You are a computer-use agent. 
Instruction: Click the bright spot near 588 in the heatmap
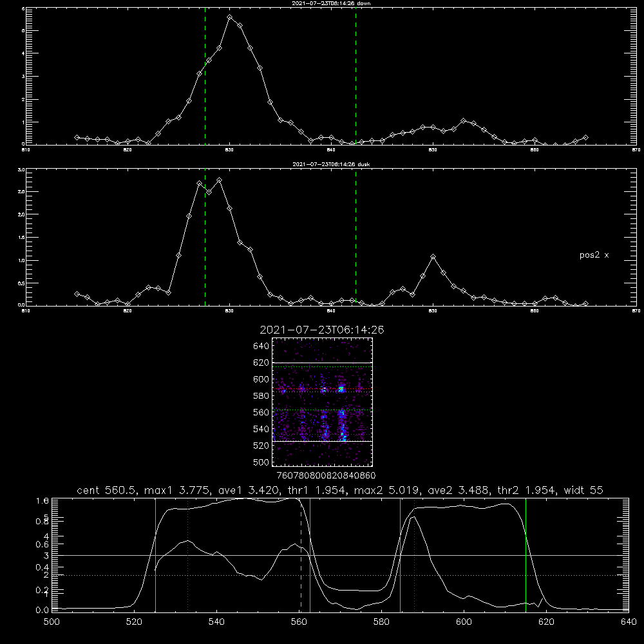pos(341,388)
